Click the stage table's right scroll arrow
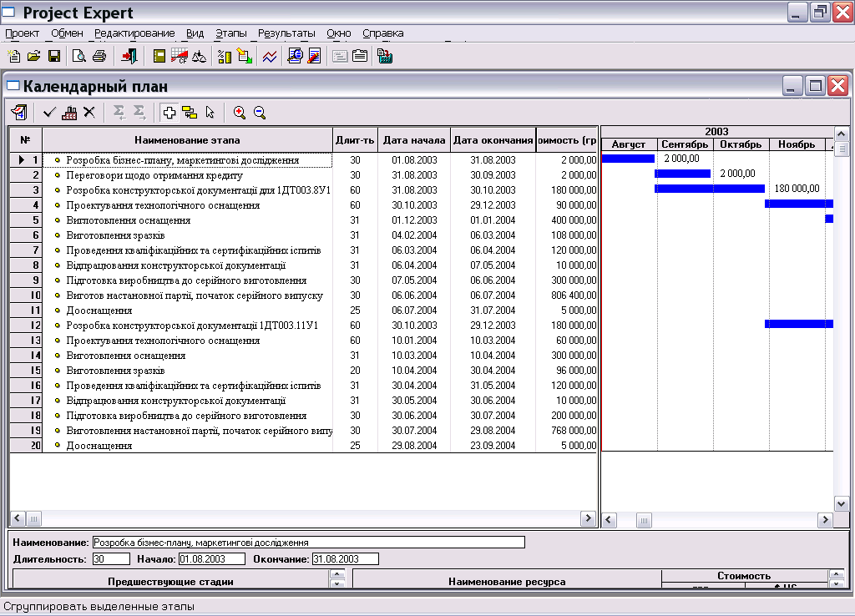This screenshot has width=855, height=616. coord(588,518)
